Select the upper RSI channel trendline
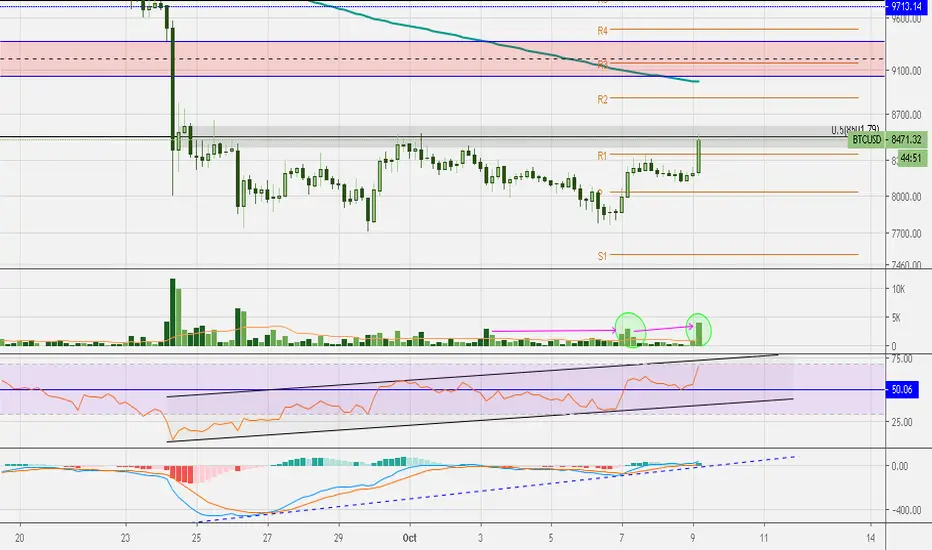The width and height of the screenshot is (932, 550). coord(473,375)
